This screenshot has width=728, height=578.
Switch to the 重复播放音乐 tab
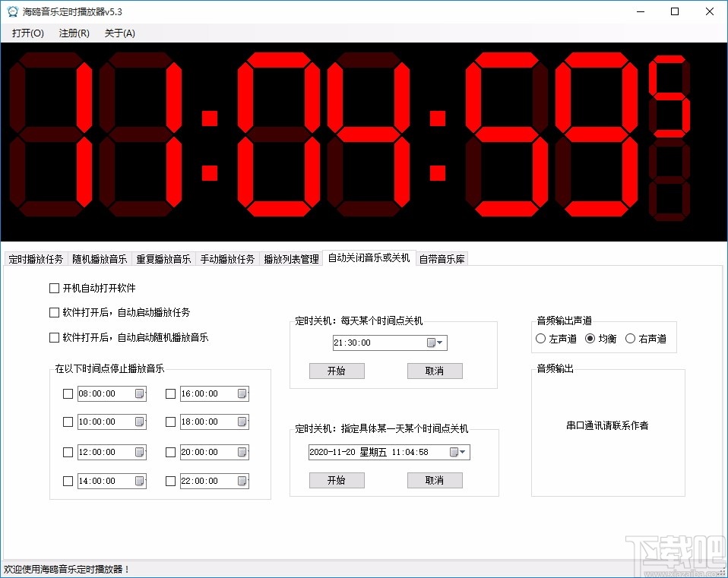pyautogui.click(x=164, y=257)
